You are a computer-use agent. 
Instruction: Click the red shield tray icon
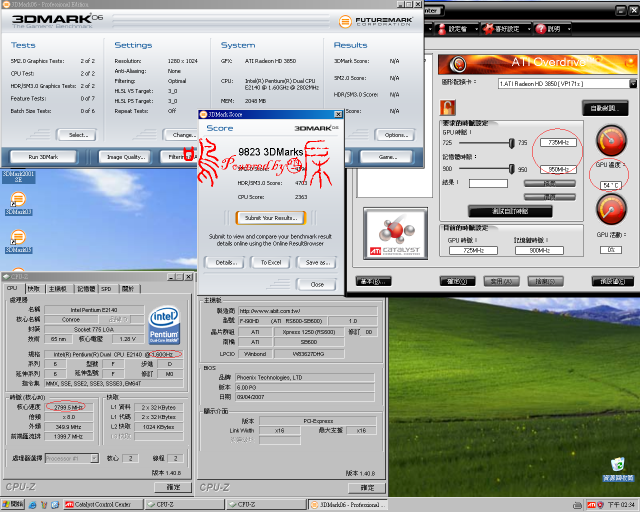600,505
